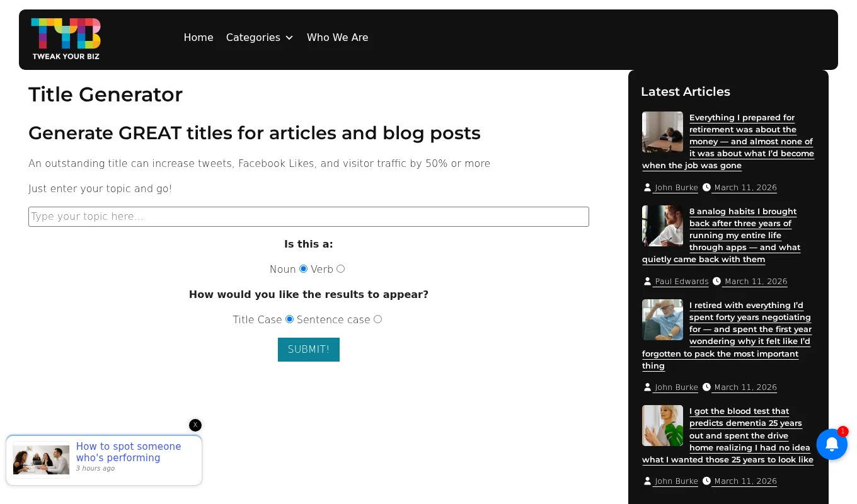Go to the Home menu item
This screenshot has width=857, height=504.
[198, 38]
